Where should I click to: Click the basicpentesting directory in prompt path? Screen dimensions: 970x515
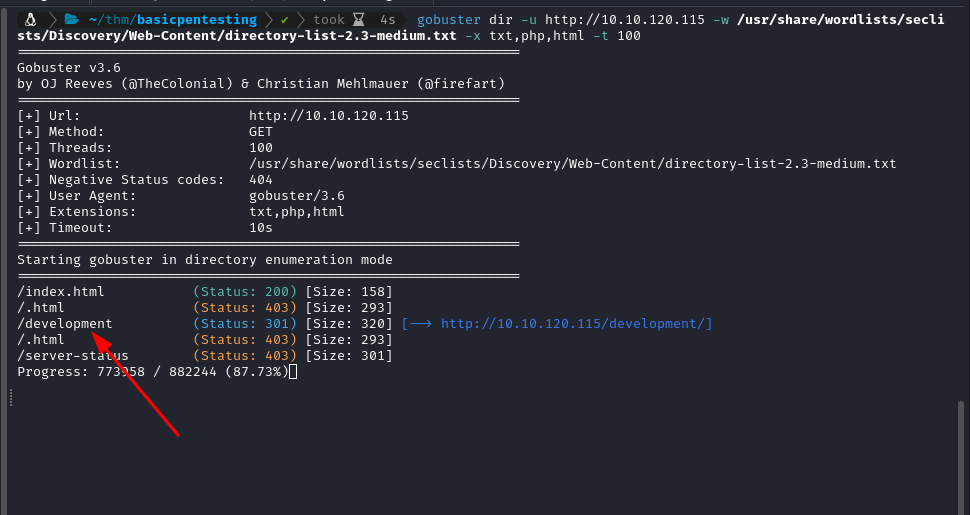(x=206, y=19)
